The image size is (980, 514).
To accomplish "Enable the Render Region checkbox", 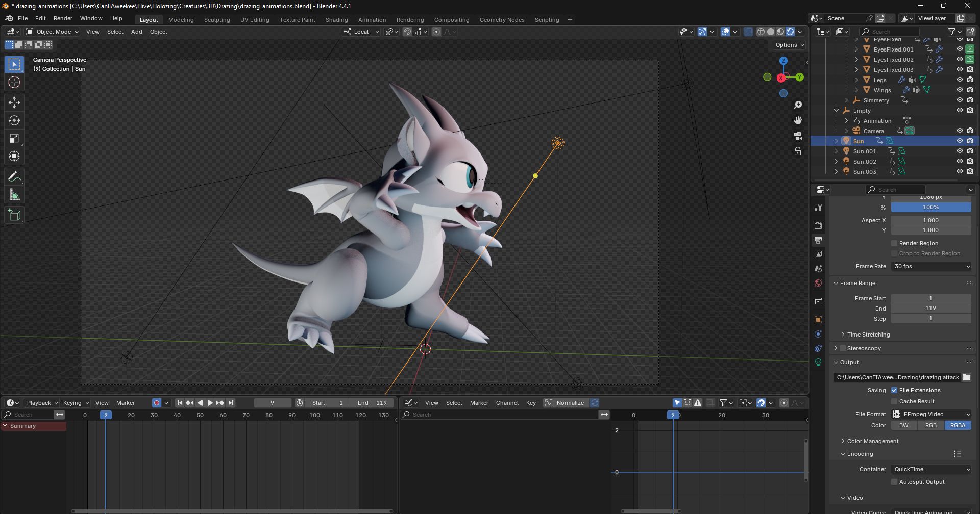I will tap(894, 243).
